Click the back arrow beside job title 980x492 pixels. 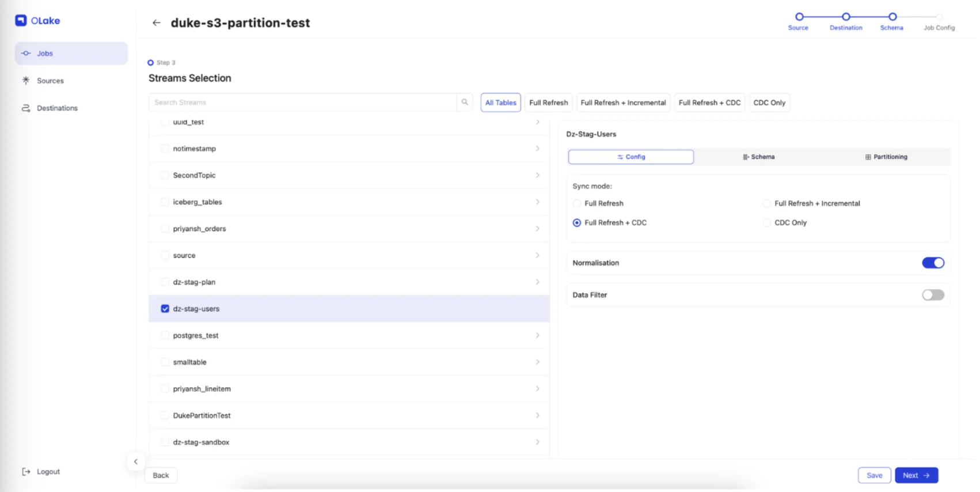(x=156, y=23)
